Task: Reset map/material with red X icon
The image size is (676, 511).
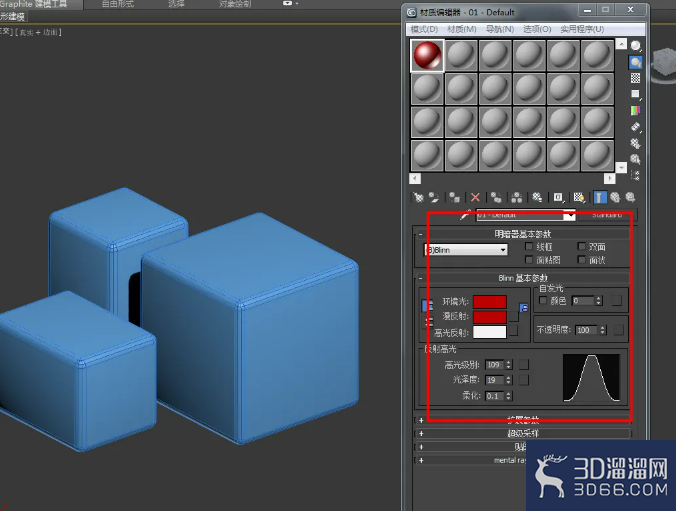Action: [475, 198]
